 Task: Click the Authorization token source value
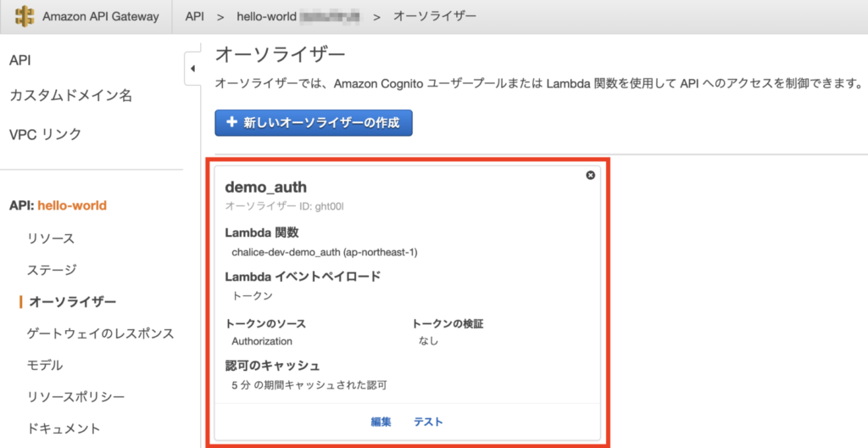262,341
